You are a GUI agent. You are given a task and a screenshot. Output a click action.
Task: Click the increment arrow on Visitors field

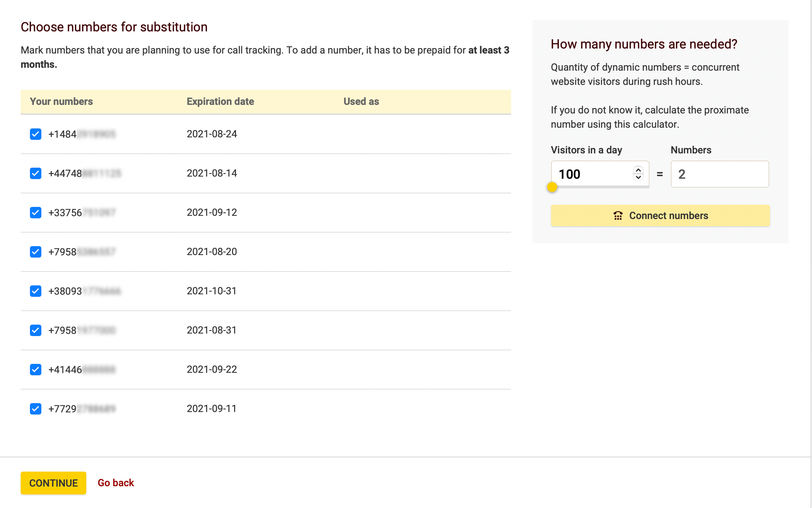tap(638, 170)
